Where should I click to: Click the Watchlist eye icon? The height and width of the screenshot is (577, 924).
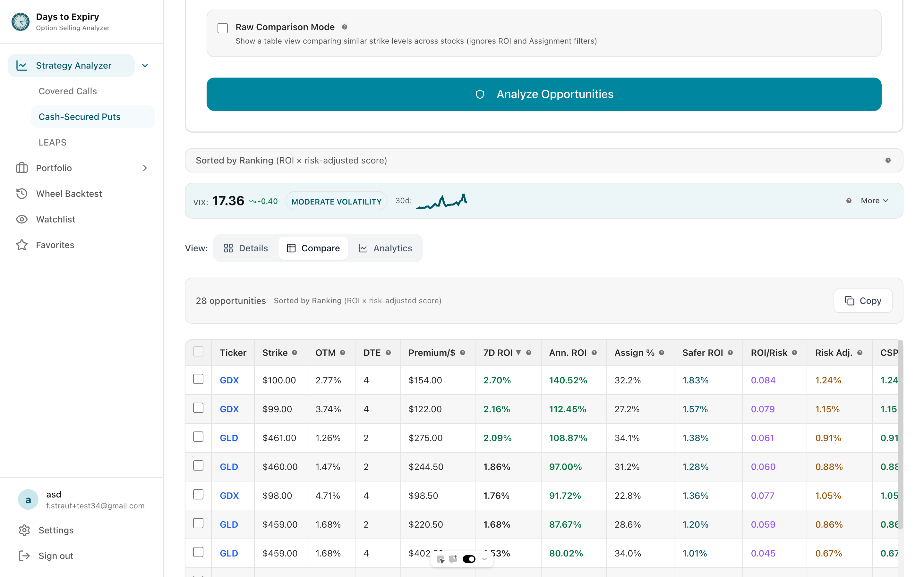pyautogui.click(x=22, y=219)
